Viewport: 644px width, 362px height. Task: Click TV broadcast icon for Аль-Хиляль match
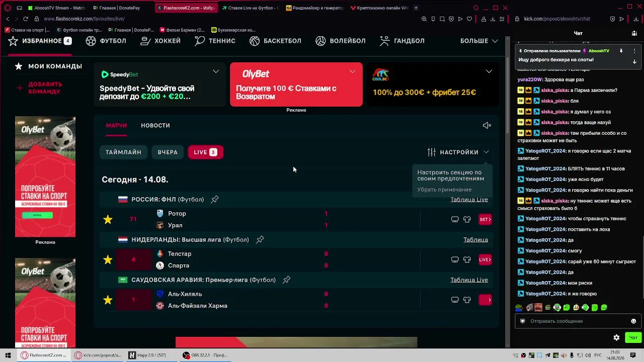click(455, 300)
